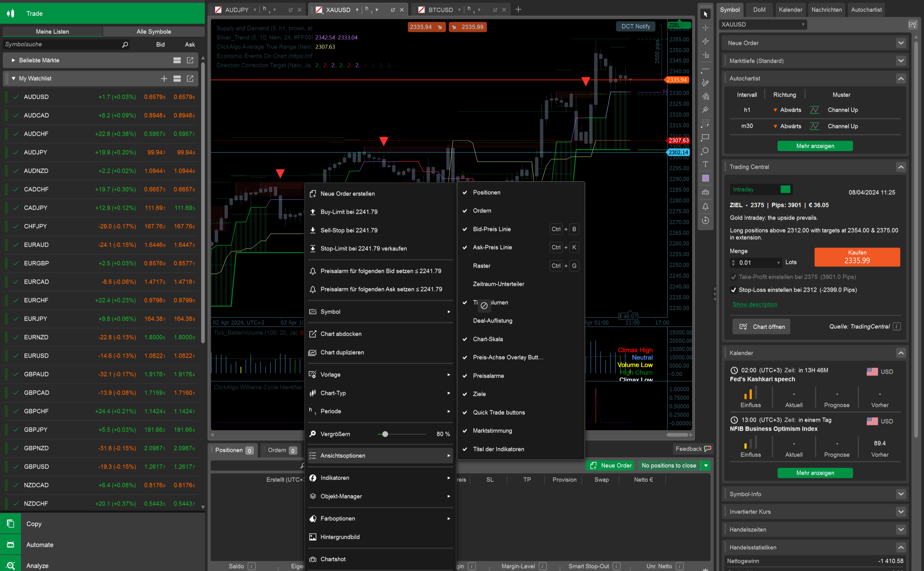Select the crosshair tool in drawing toolbar
Viewport: 924px width, 571px height.
(x=705, y=28)
